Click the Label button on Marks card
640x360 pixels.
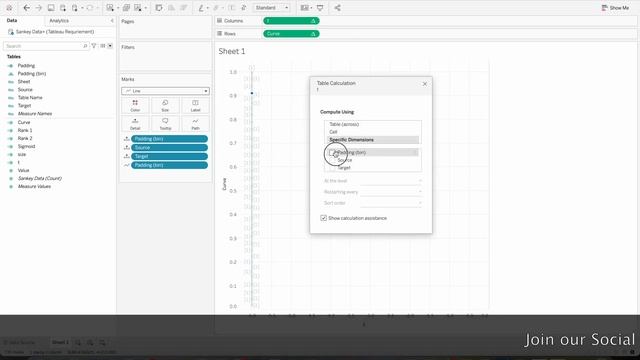click(196, 106)
